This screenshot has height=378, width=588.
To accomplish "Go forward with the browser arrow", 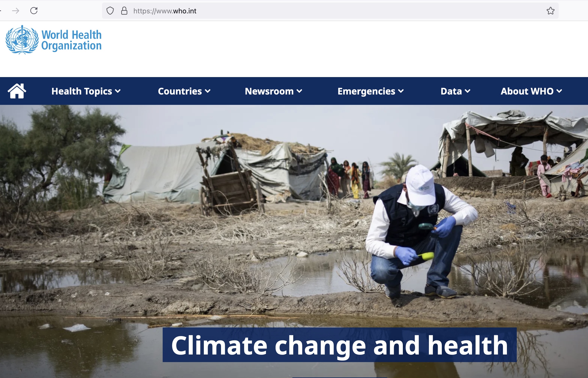I will tap(16, 11).
